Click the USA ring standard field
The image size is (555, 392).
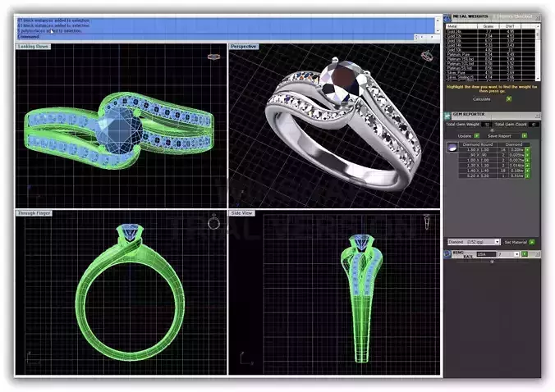click(486, 254)
